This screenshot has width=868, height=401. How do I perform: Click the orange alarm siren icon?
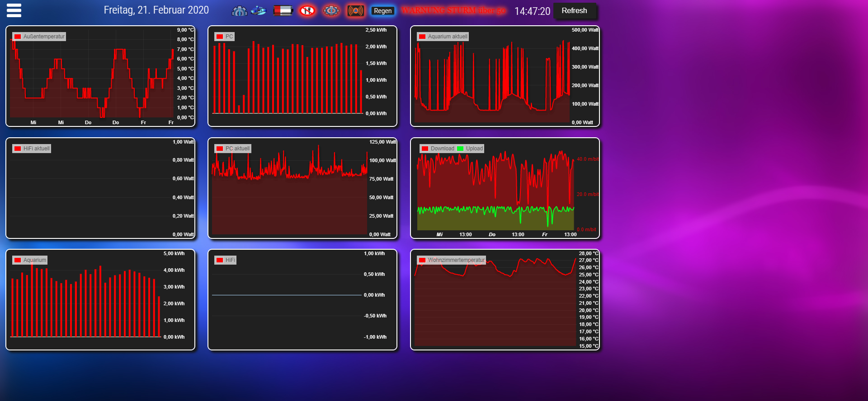coord(356,11)
